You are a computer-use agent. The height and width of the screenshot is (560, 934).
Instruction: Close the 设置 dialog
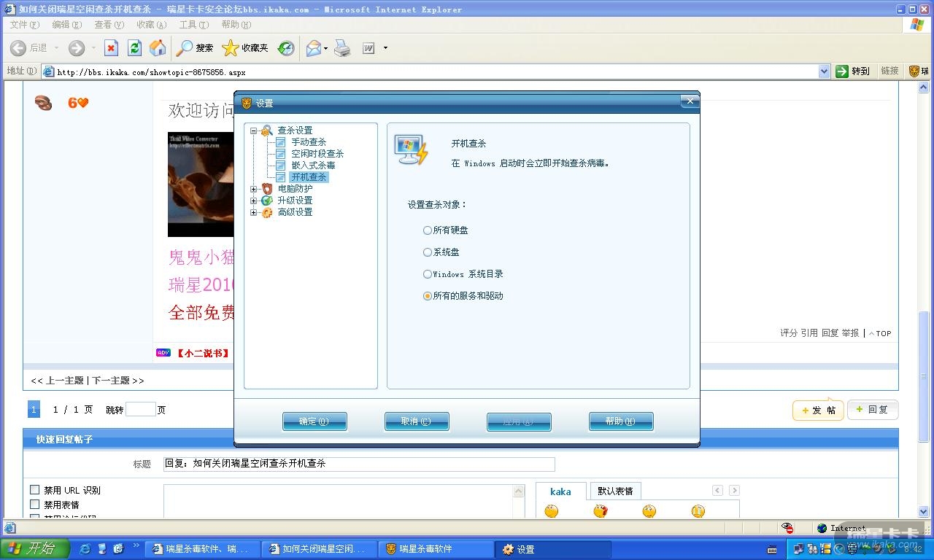pos(689,101)
